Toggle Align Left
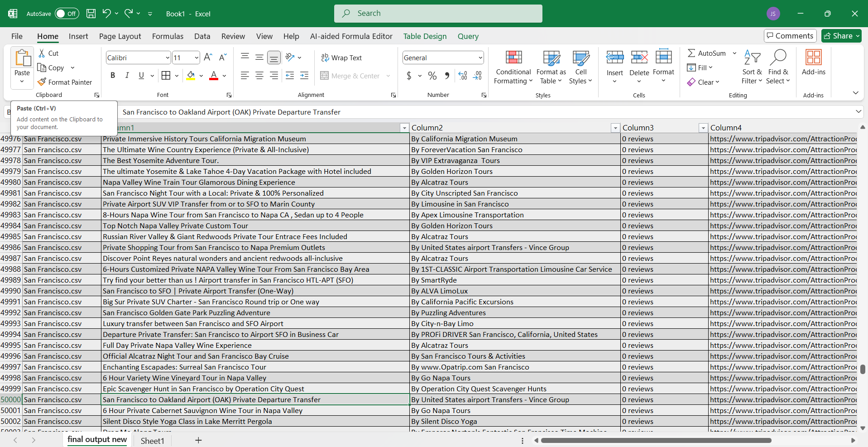Image resolution: width=868 pixels, height=447 pixels. (245, 76)
